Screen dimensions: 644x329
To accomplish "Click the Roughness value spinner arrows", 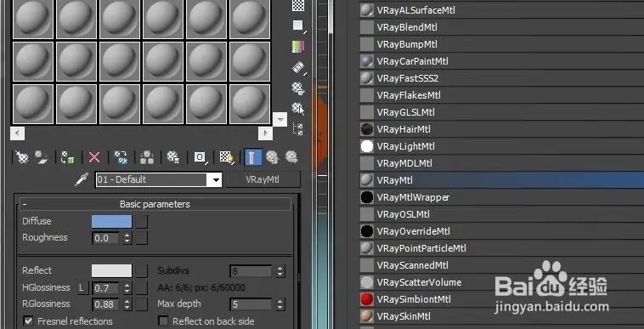I will tap(127, 238).
